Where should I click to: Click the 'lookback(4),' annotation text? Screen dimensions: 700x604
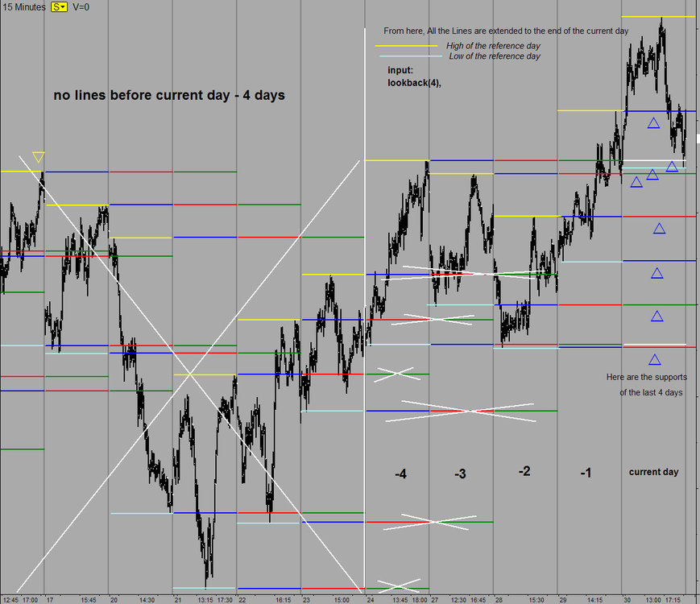click(414, 83)
